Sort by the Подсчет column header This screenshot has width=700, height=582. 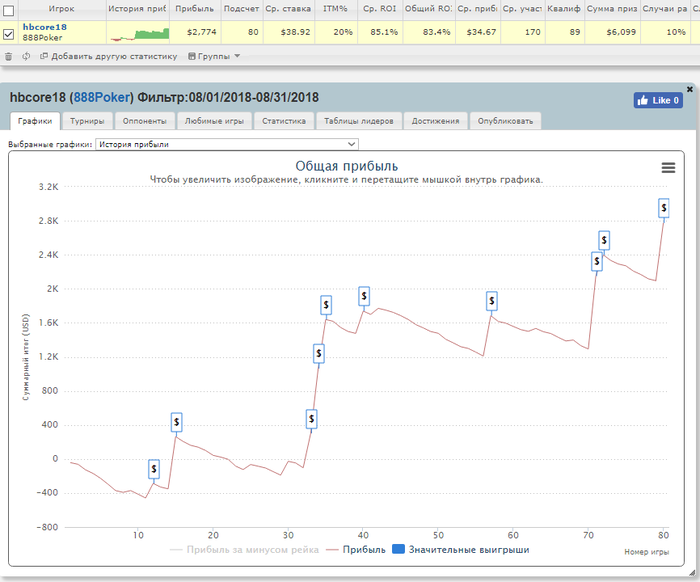tap(242, 9)
